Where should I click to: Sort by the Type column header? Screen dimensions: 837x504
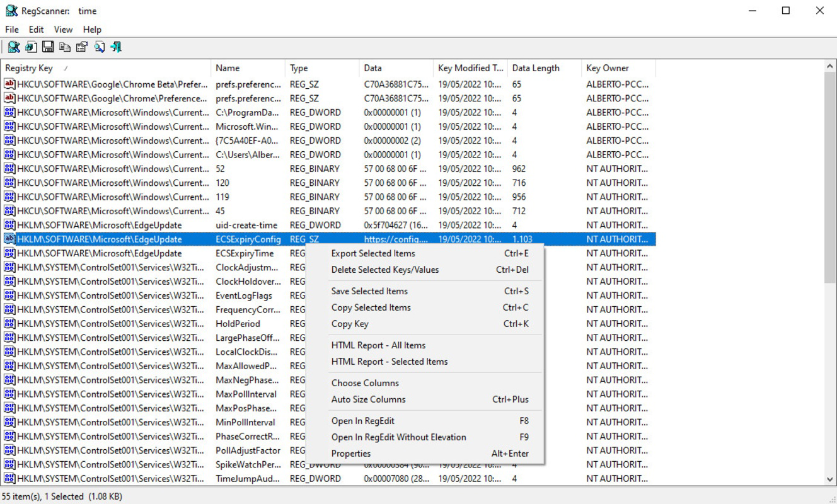pyautogui.click(x=322, y=68)
